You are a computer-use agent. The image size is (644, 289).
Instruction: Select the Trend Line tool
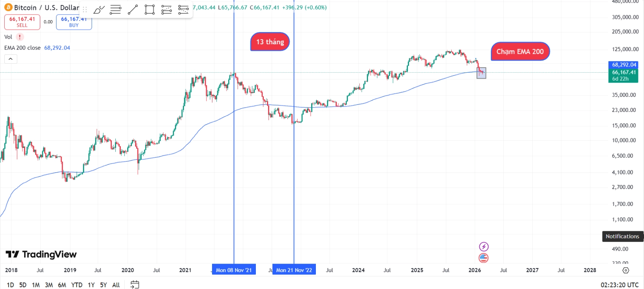pos(132,9)
